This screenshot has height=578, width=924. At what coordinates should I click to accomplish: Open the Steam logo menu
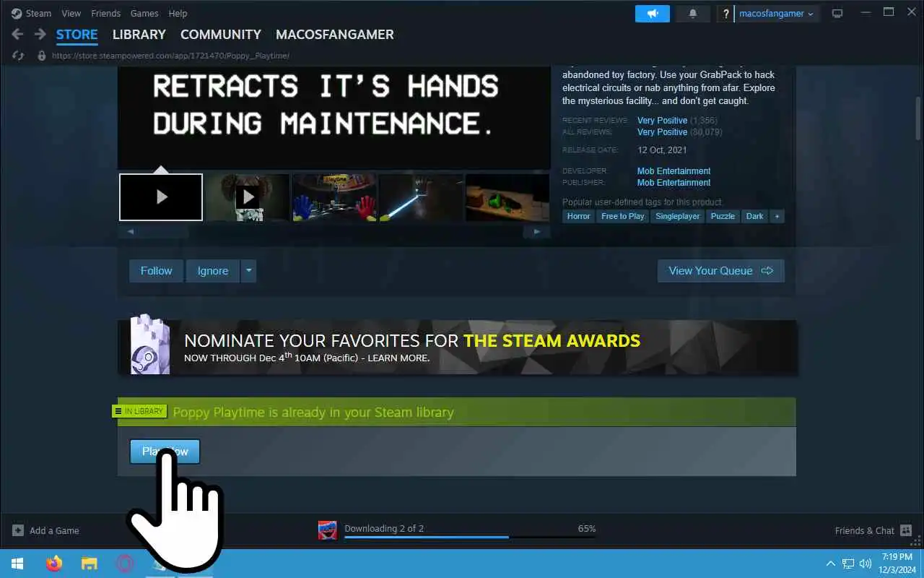point(17,14)
